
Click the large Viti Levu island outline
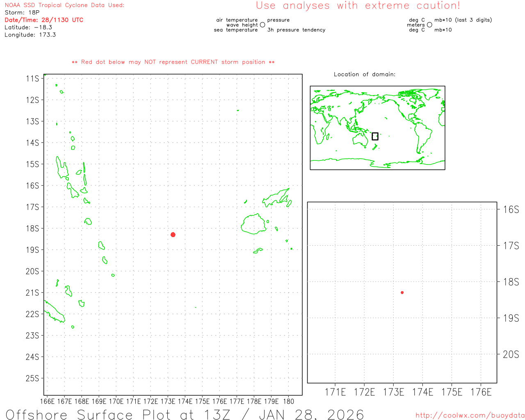click(x=253, y=224)
